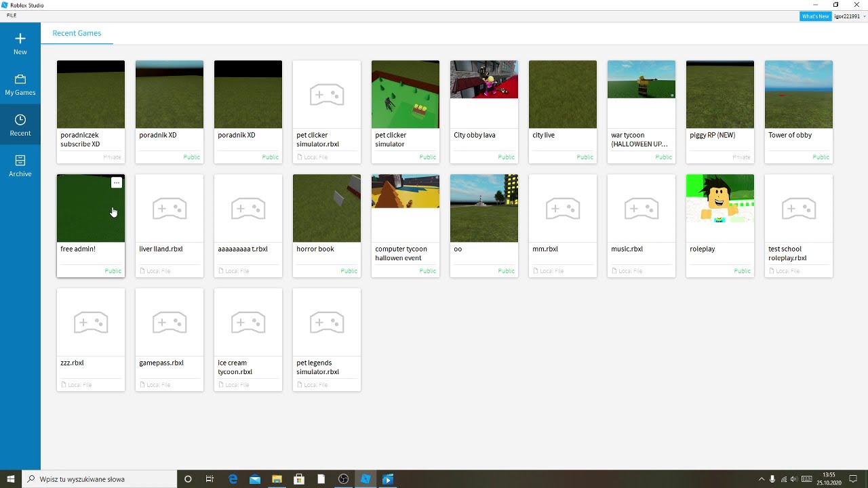Open the free admin! game thumbnail
The height and width of the screenshot is (488, 868).
coord(91,208)
